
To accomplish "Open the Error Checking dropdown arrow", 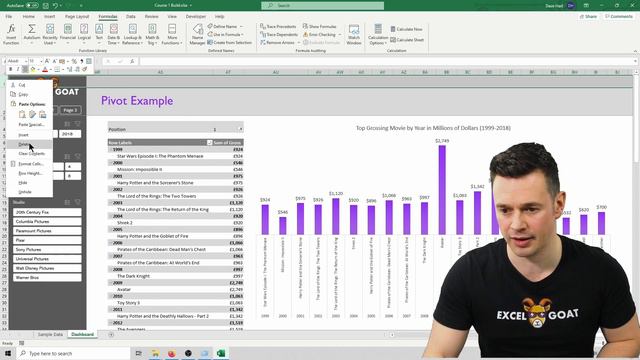I will [x=340, y=35].
